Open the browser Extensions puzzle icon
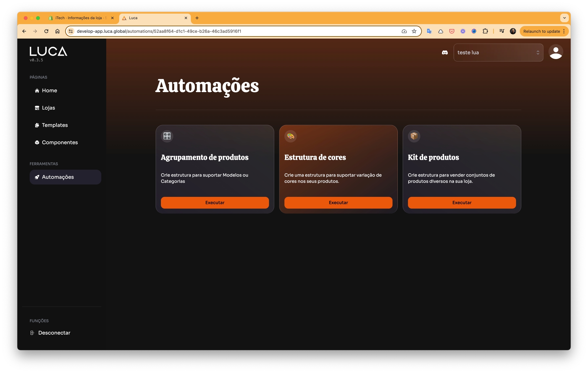 pyautogui.click(x=485, y=31)
